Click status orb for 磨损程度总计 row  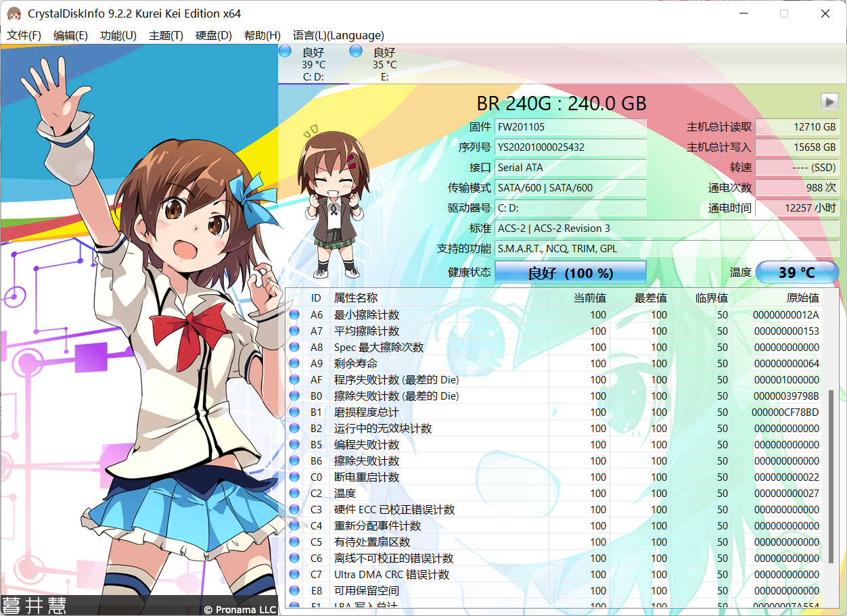click(294, 412)
